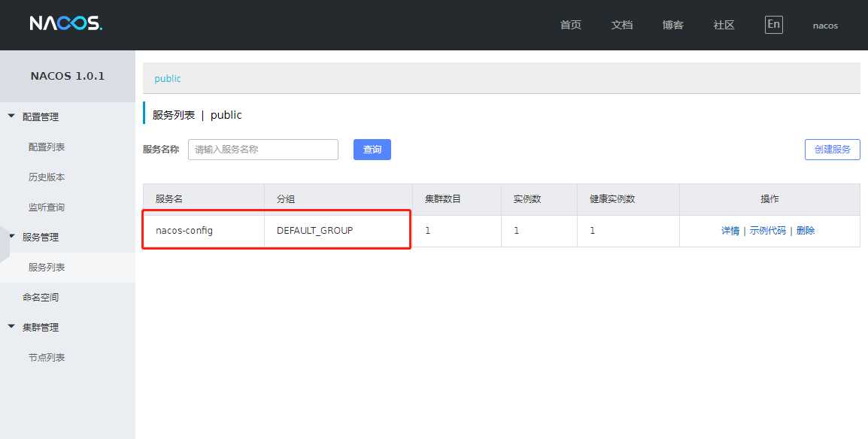Focus the 服务名称 search input
The image size is (868, 439).
[x=263, y=150]
